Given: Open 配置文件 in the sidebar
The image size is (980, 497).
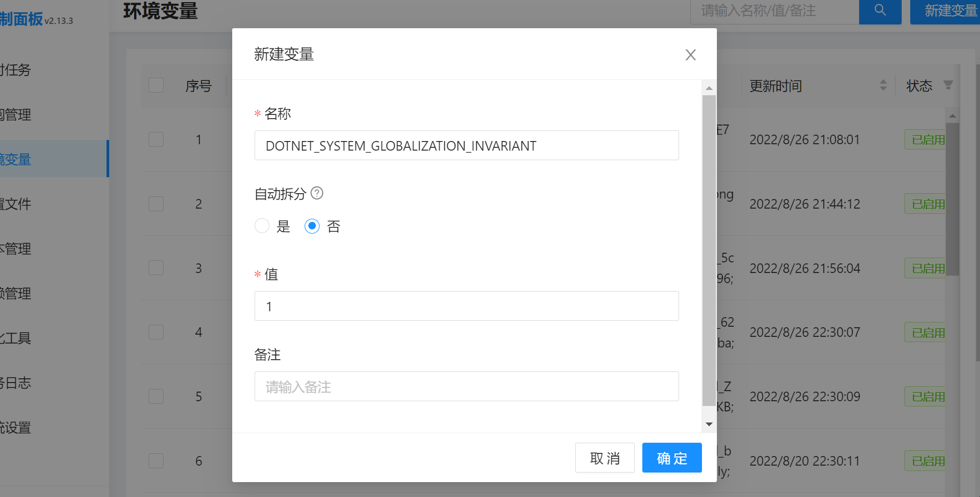Looking at the screenshot, I should [16, 204].
